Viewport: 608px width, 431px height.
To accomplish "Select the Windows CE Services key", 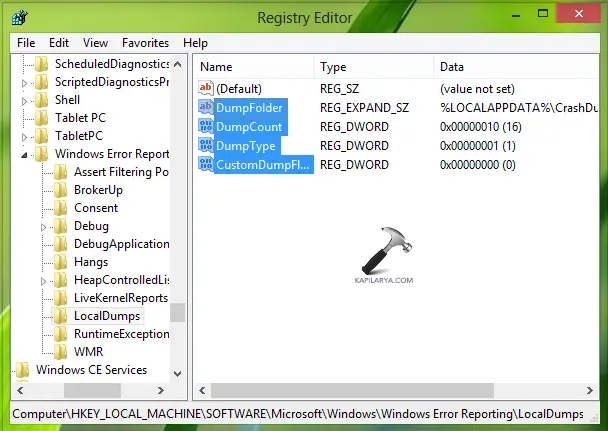I will (x=91, y=370).
